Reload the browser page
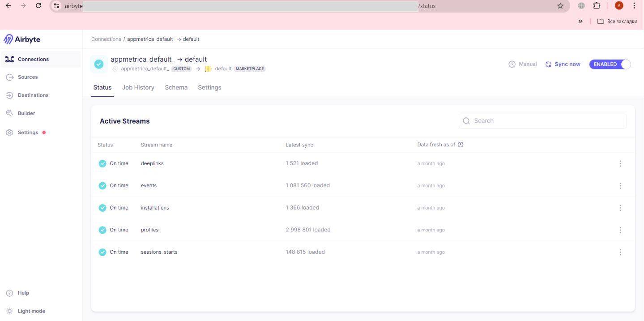The image size is (644, 321). (x=38, y=6)
